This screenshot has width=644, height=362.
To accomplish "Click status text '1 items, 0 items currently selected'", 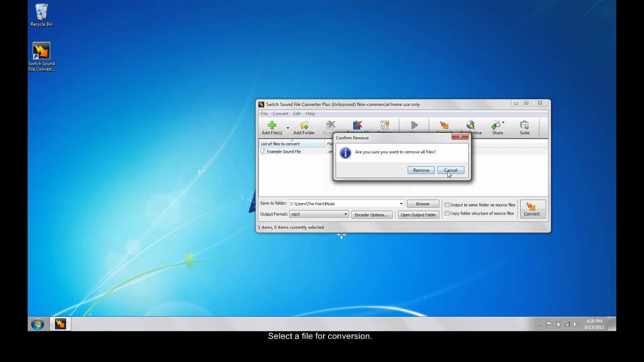I will (291, 227).
